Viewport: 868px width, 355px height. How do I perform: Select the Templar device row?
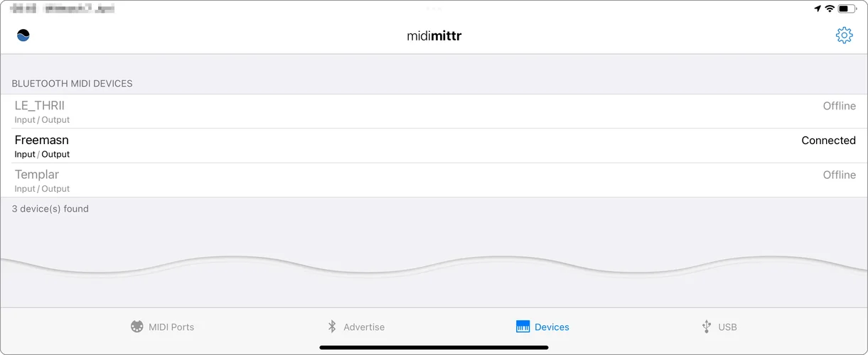(37, 175)
